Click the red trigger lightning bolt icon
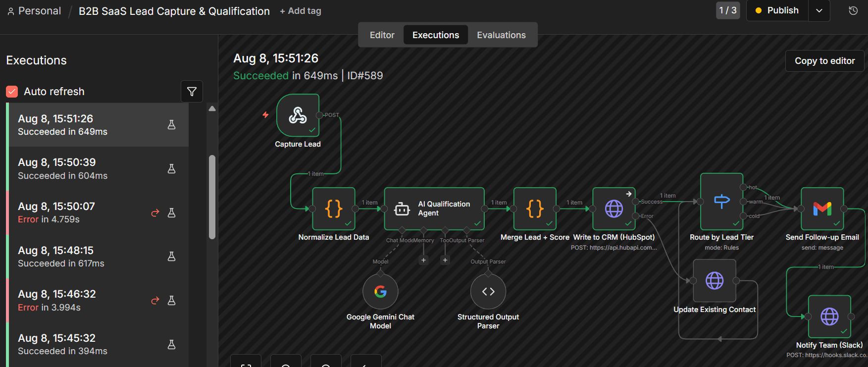The width and height of the screenshot is (868, 367). pyautogui.click(x=265, y=115)
